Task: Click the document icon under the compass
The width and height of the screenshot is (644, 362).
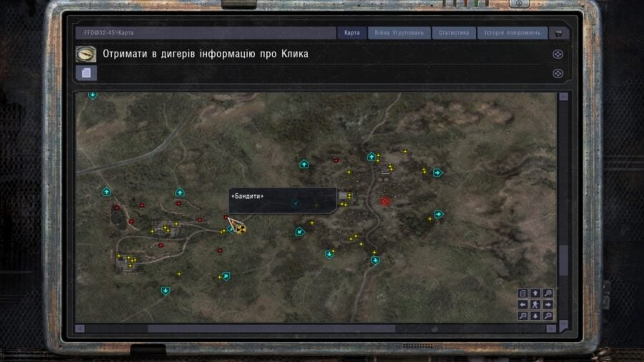Action: pyautogui.click(x=86, y=73)
